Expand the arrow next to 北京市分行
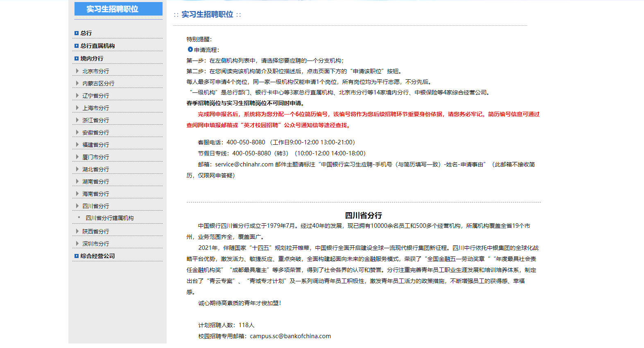644x348 pixels. pyautogui.click(x=77, y=71)
